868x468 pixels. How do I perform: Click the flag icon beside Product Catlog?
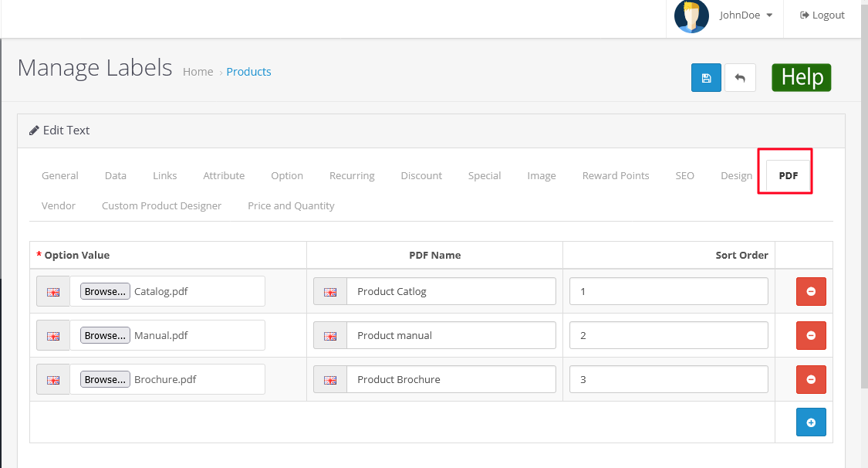point(330,292)
